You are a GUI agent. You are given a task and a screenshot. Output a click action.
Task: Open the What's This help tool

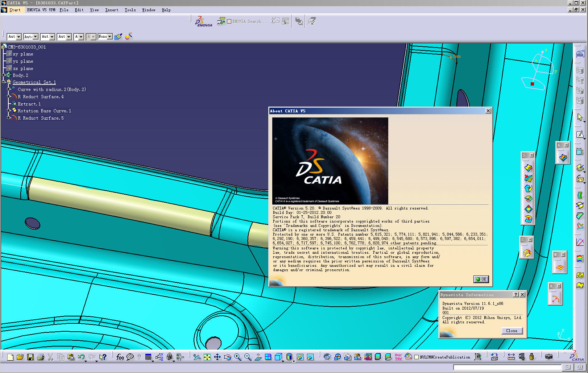[x=103, y=357]
